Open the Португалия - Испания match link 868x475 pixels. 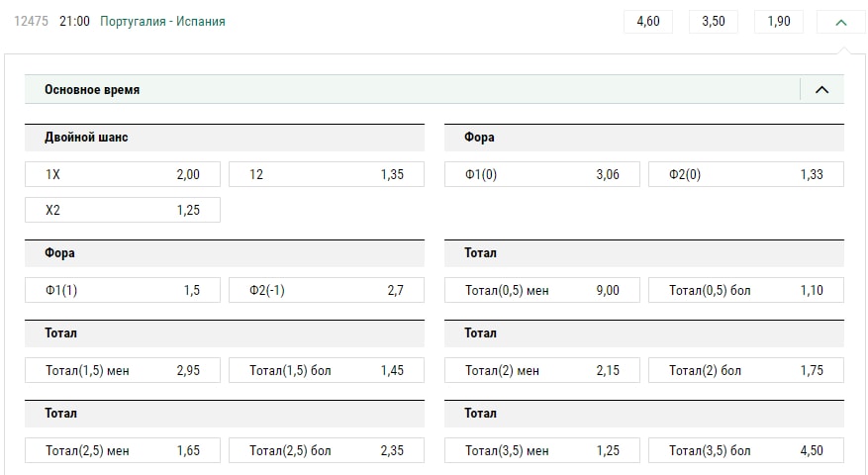[x=162, y=21]
